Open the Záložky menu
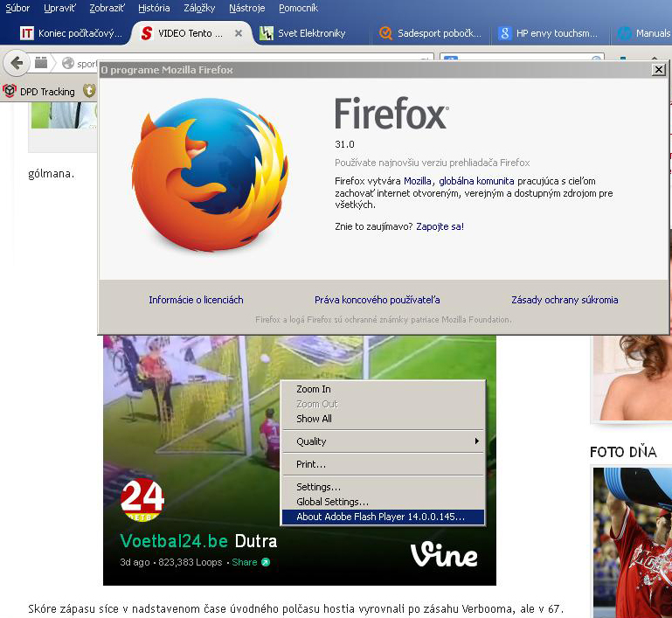 pyautogui.click(x=199, y=8)
